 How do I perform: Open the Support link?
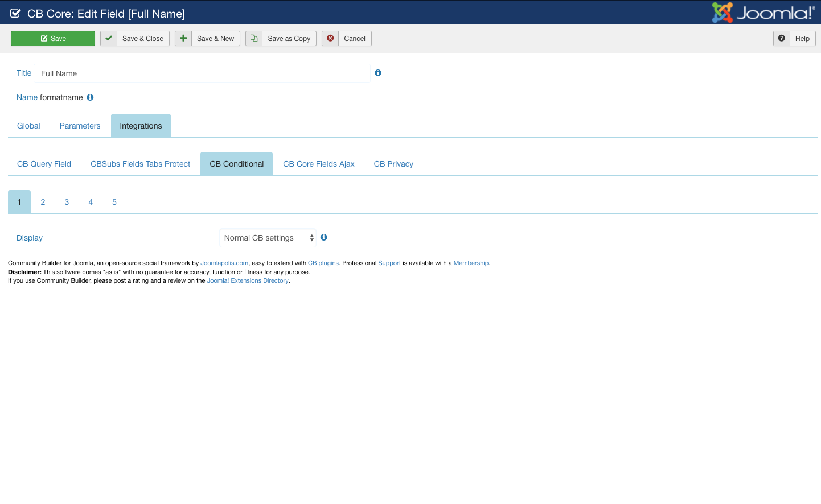click(x=389, y=263)
